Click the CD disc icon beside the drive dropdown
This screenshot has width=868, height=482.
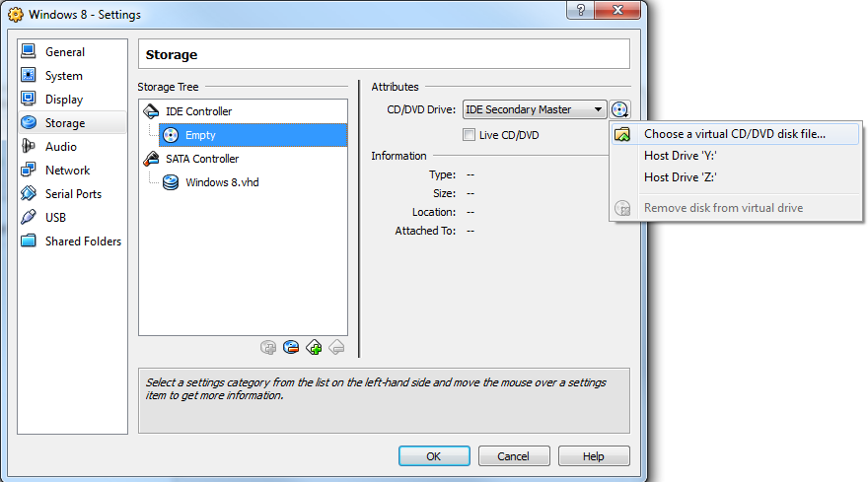click(x=619, y=110)
